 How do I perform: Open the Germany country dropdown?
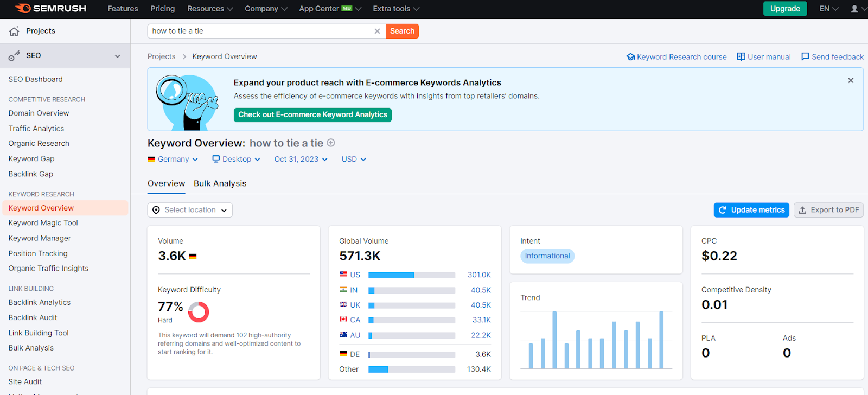pos(173,159)
